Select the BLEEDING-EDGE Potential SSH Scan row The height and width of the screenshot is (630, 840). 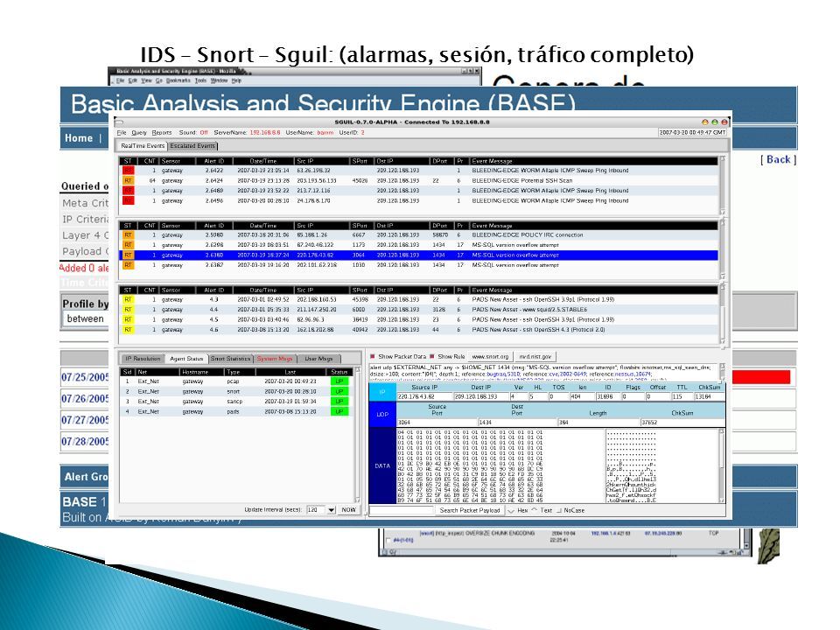click(x=419, y=180)
